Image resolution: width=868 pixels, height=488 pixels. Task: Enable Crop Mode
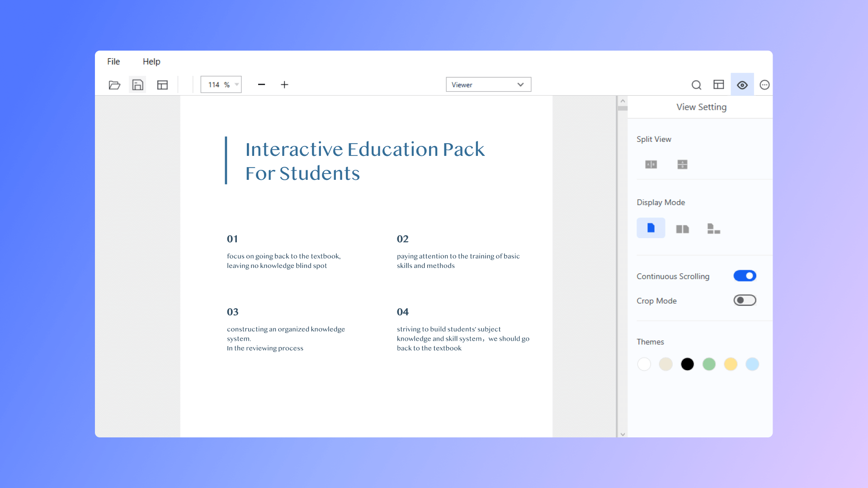coord(745,300)
